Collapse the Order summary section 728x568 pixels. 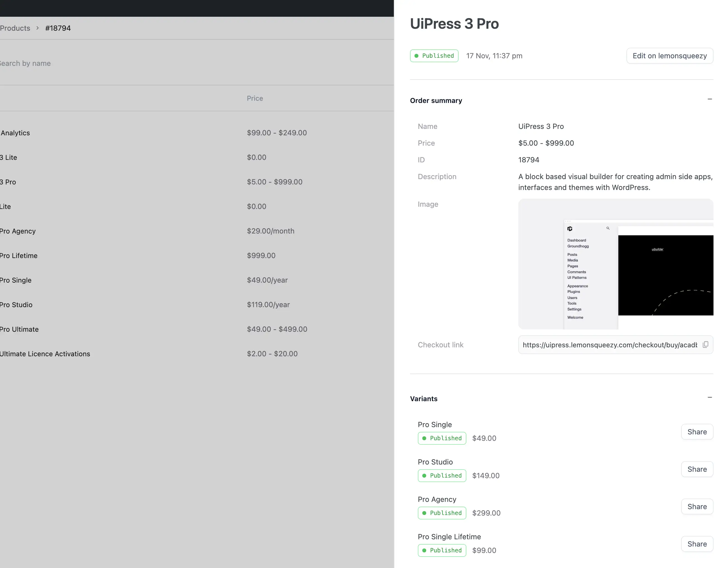tap(710, 99)
